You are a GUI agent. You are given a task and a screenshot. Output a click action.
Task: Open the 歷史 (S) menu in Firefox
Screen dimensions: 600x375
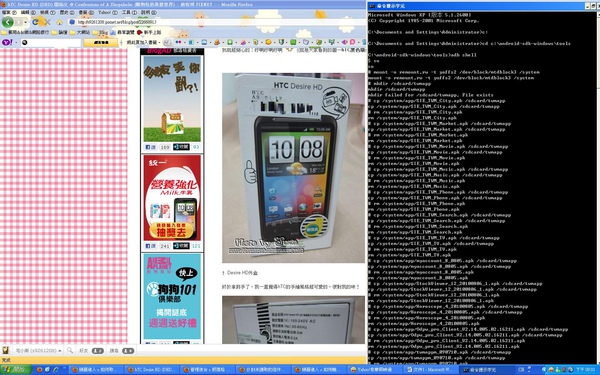(68, 12)
